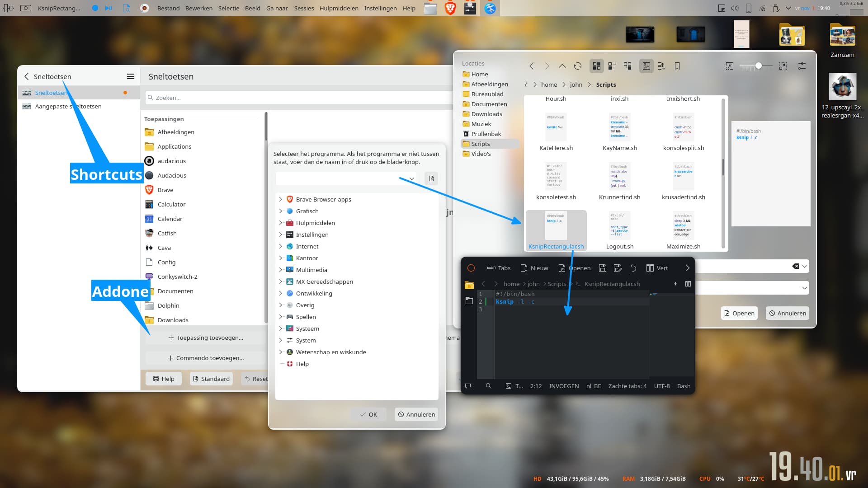This screenshot has height=488, width=868.
Task: Click OK in program chooser dialog
Action: (x=368, y=414)
